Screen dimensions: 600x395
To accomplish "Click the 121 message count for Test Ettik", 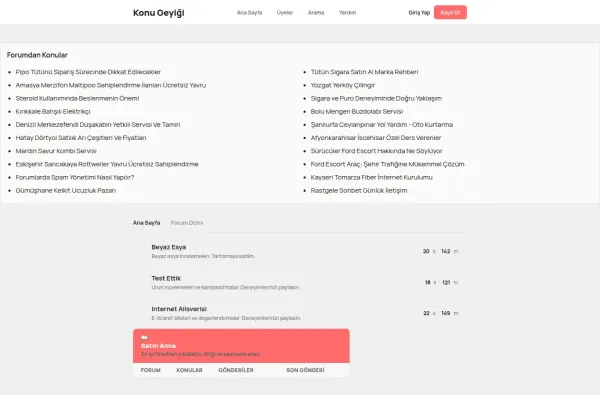I will [446, 282].
